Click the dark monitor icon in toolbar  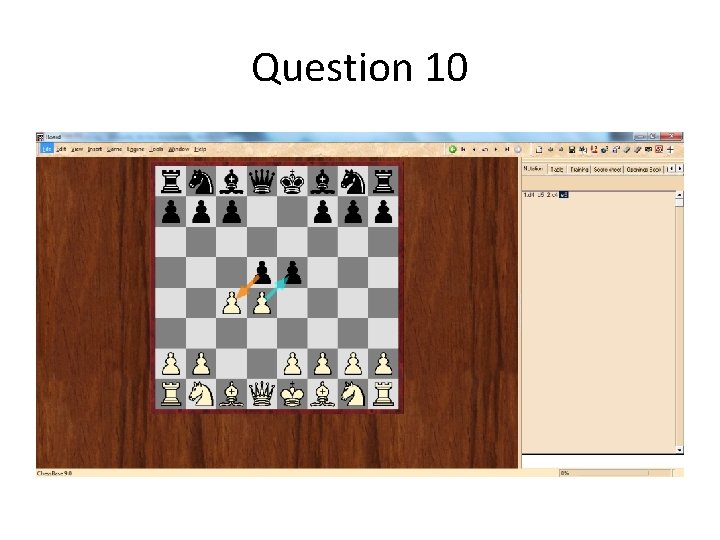click(648, 149)
